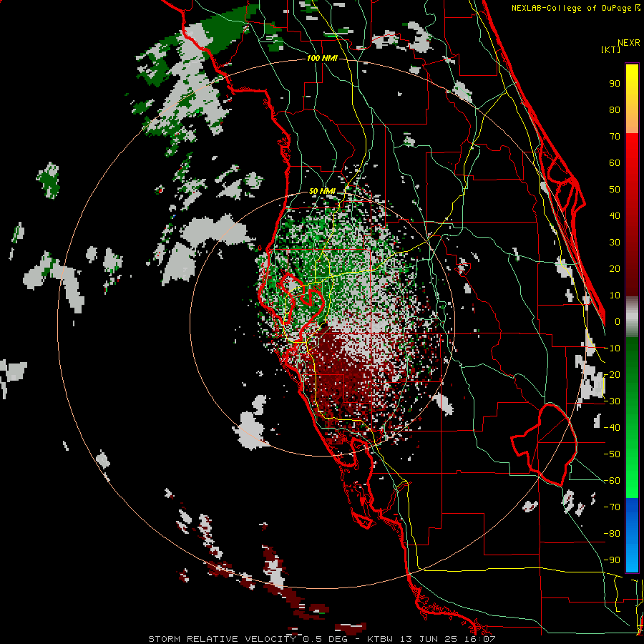Click the 20 value on velocity scale
The width and height of the screenshot is (644, 644).
click(x=615, y=269)
